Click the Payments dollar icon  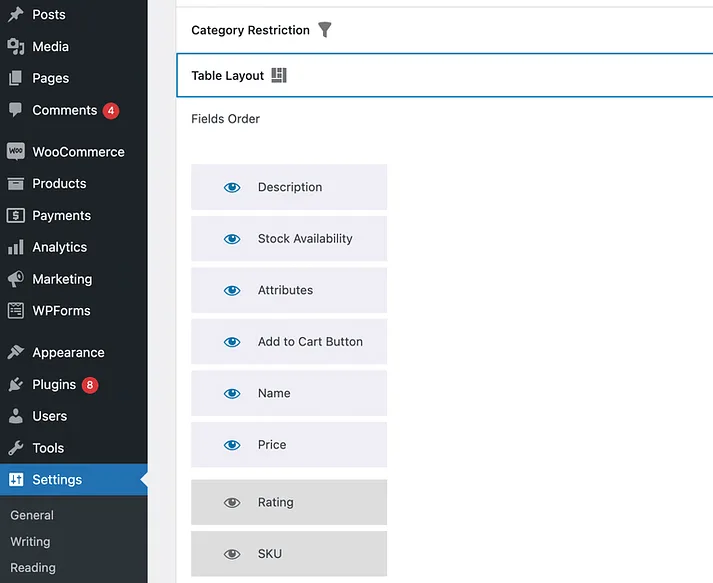tap(15, 216)
